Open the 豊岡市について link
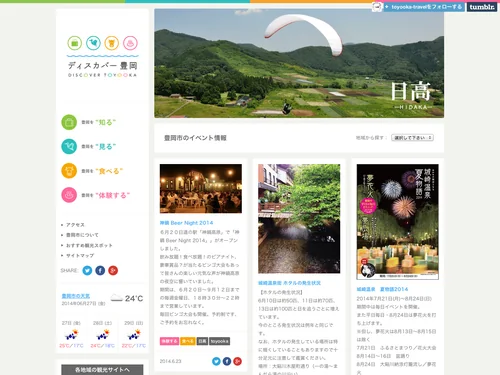The height and width of the screenshot is (375, 500). tap(82, 235)
